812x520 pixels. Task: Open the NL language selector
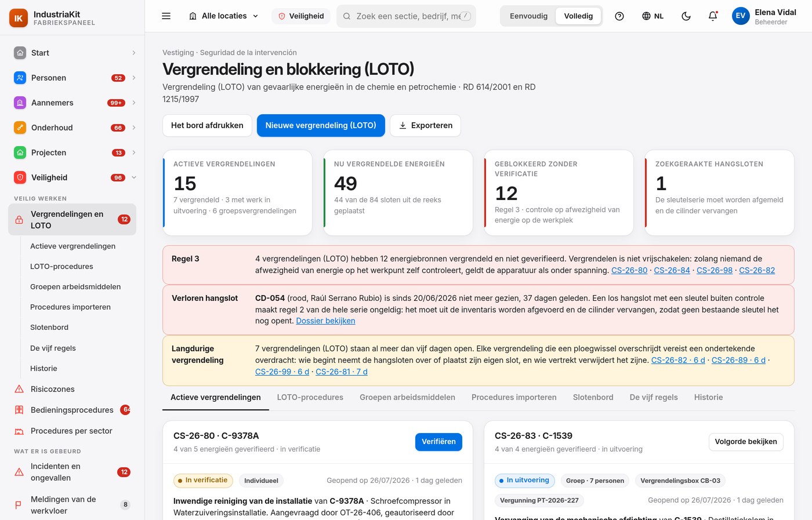(x=652, y=16)
